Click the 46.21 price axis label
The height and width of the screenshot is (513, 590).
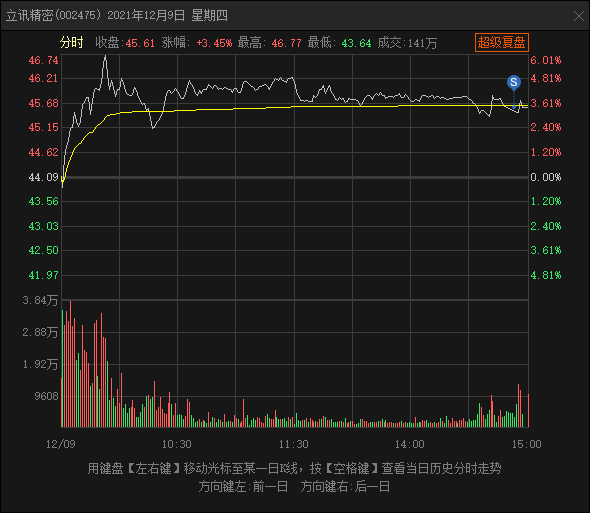pos(44,78)
